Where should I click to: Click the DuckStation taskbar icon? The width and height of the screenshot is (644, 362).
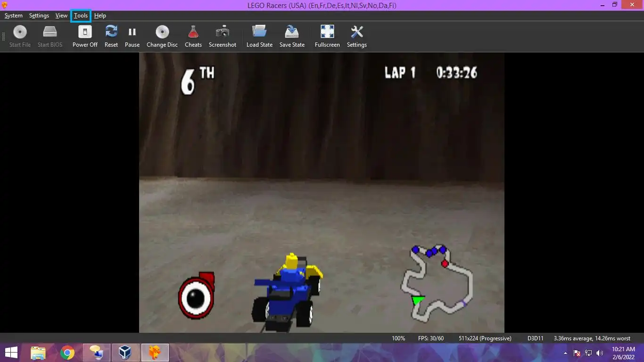[155, 353]
